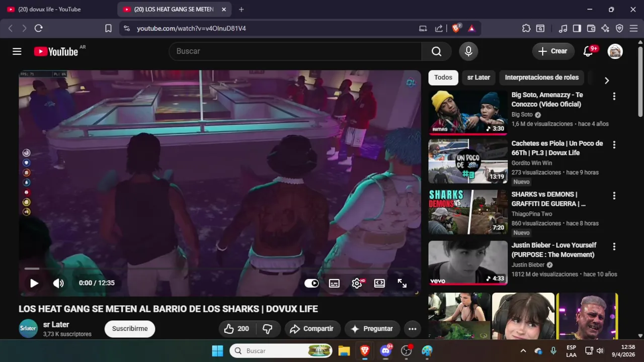Focus the YouTube Buscar search field
Viewport: 644px width, 362px height.
[295, 51]
